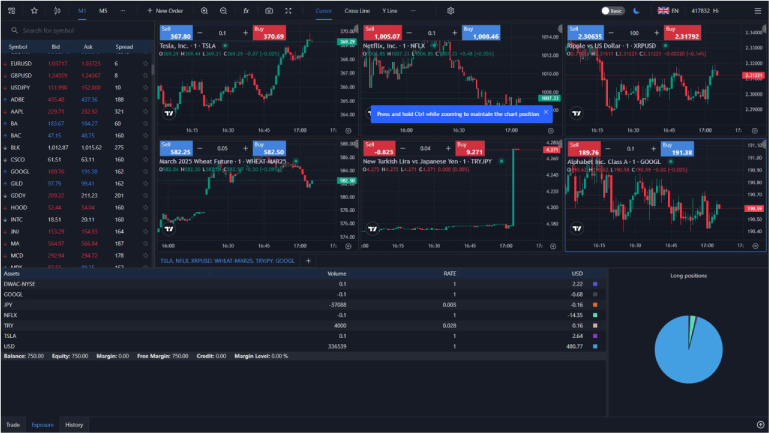Image resolution: width=769 pixels, height=433 pixels.
Task: Switch to the Exposure tab
Action: pos(43,425)
